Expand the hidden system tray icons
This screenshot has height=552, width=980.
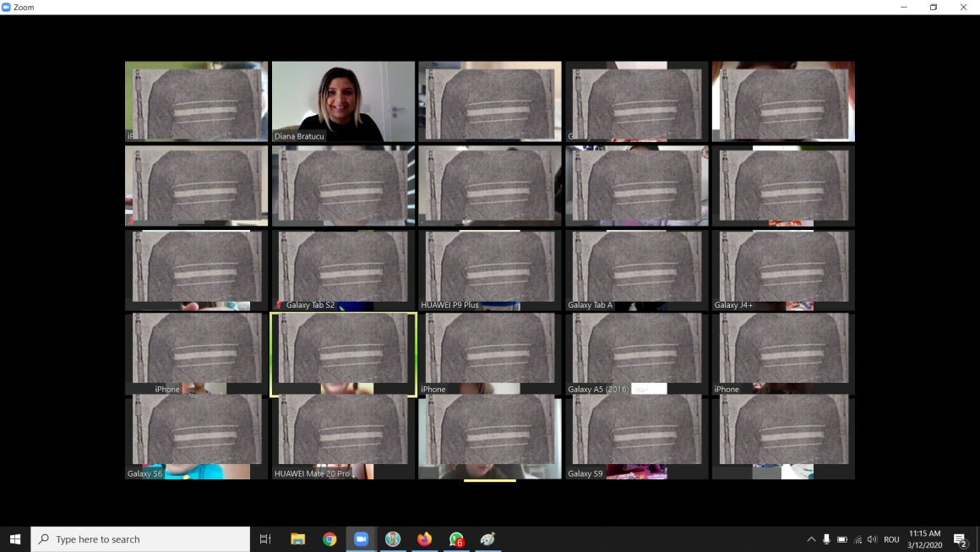point(811,539)
